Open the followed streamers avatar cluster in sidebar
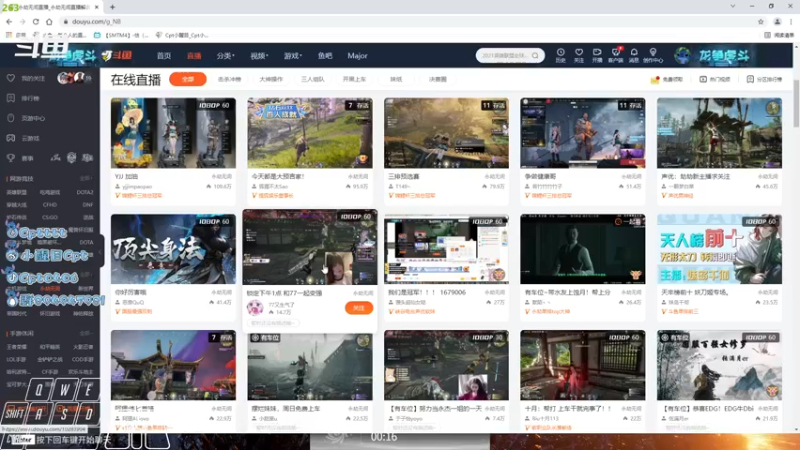The width and height of the screenshot is (800, 450). pos(72,78)
